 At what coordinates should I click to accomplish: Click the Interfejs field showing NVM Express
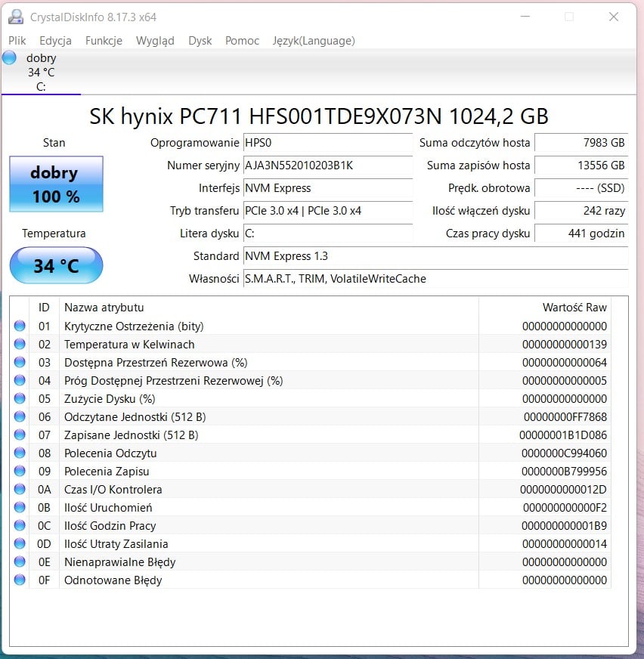tap(328, 188)
